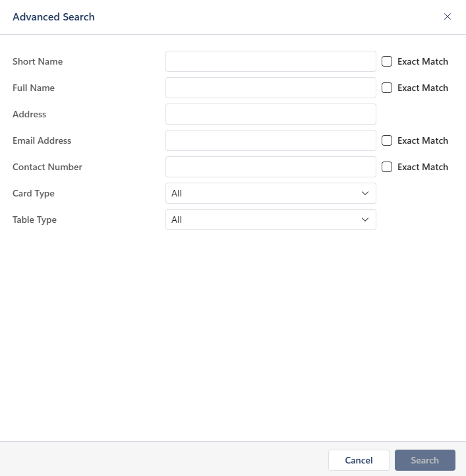Expand the Table Type dropdown
The image size is (466, 476).
click(x=270, y=220)
